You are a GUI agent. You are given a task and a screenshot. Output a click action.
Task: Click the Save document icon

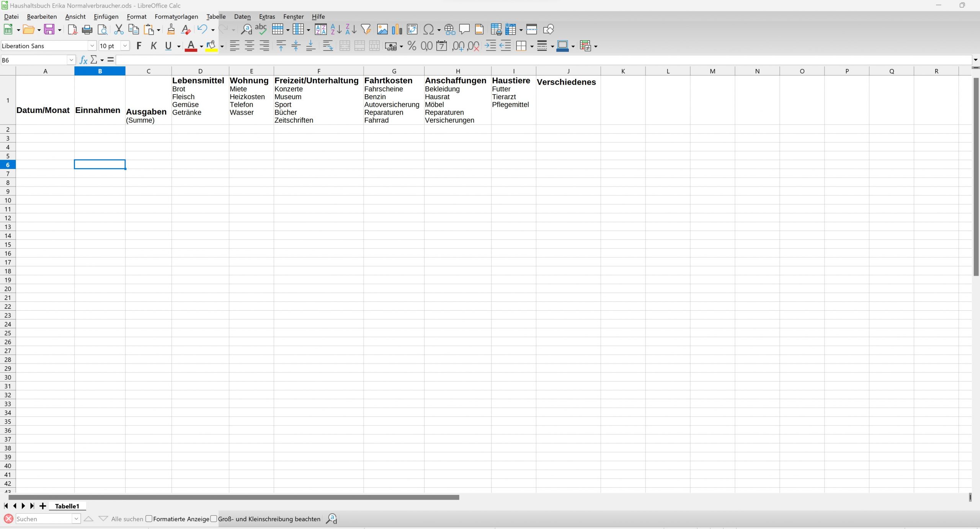[49, 29]
